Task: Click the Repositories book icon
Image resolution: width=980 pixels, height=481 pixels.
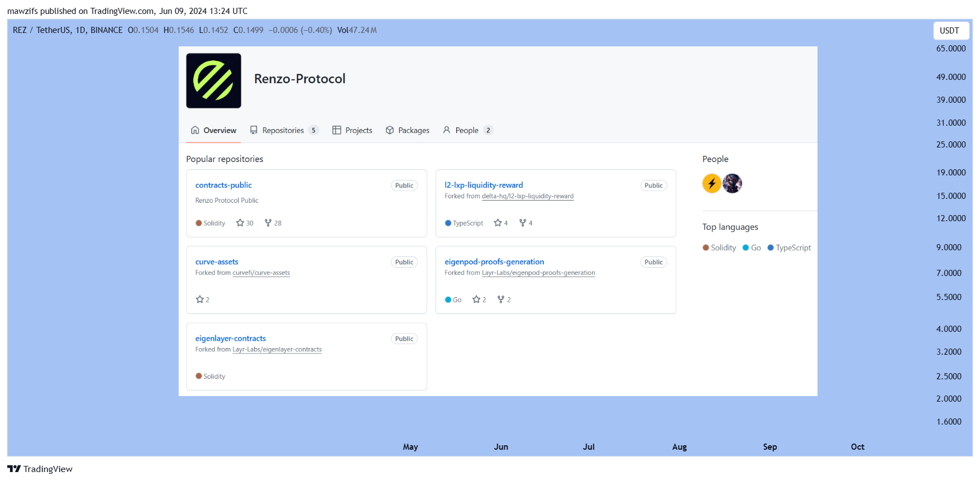Action: coord(254,130)
